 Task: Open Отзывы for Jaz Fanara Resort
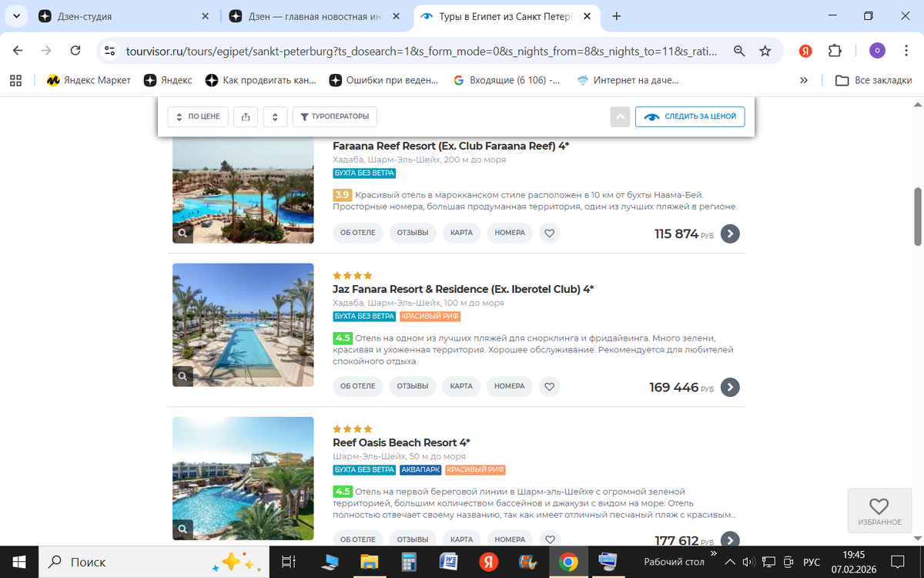[x=413, y=386]
